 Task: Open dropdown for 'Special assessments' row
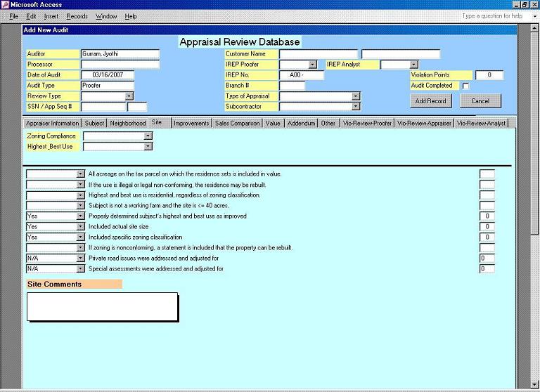point(80,268)
